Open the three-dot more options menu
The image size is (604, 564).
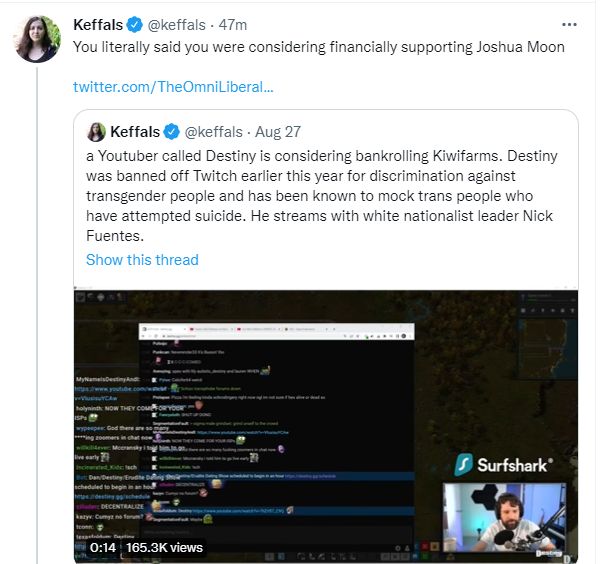tap(569, 23)
